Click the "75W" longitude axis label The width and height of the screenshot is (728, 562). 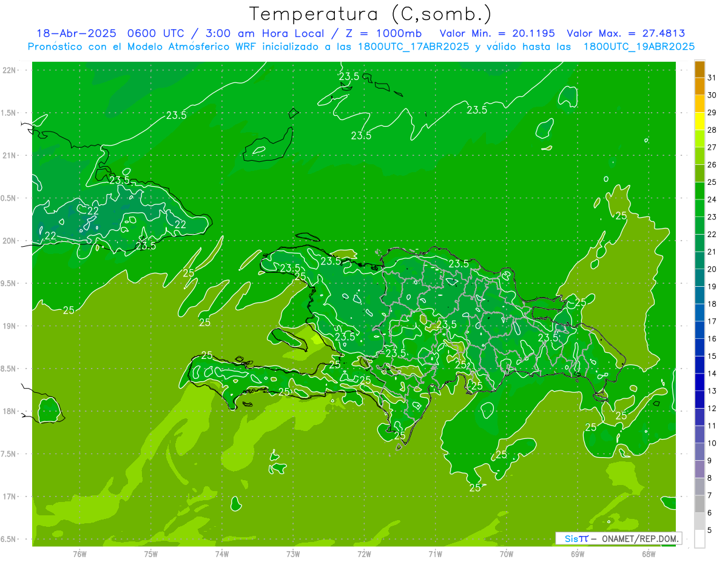pyautogui.click(x=150, y=554)
